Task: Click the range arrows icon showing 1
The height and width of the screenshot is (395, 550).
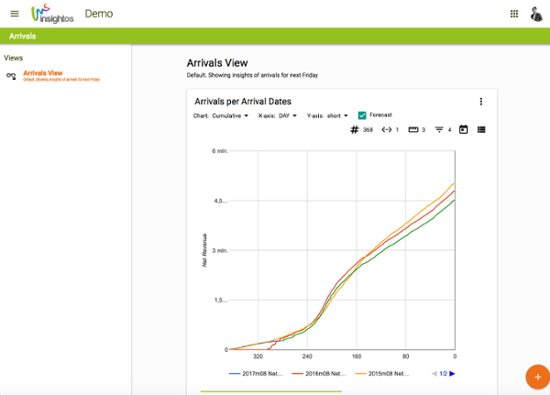Action: [387, 130]
